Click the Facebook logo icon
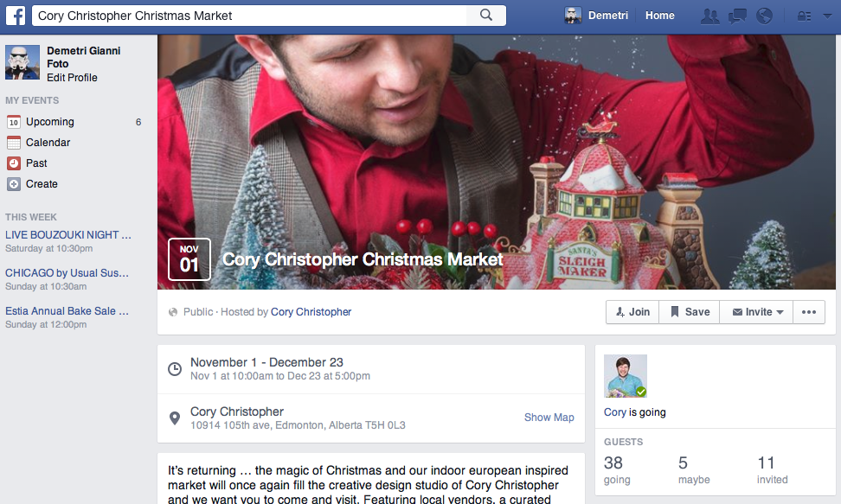841x504 pixels. pyautogui.click(x=16, y=16)
